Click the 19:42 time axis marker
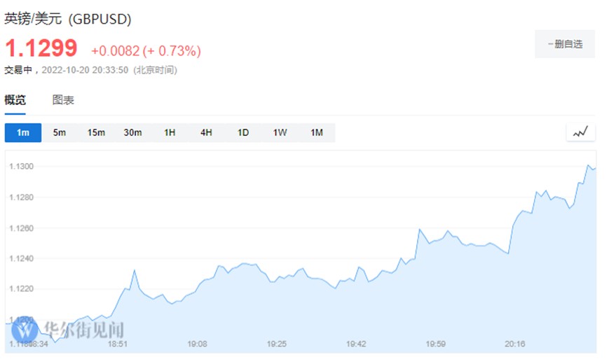This screenshot has width=609, height=364. click(x=356, y=344)
